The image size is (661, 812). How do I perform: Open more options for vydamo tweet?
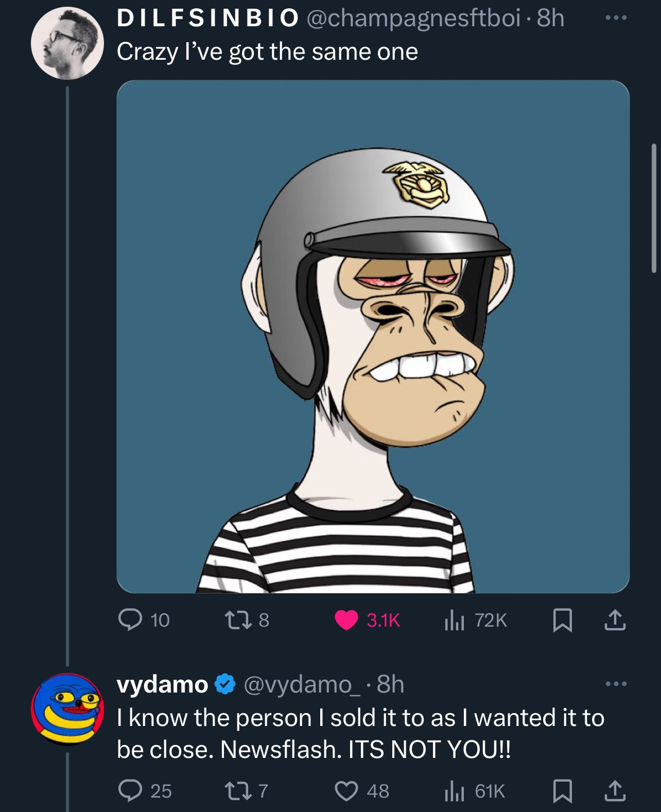coord(616,684)
